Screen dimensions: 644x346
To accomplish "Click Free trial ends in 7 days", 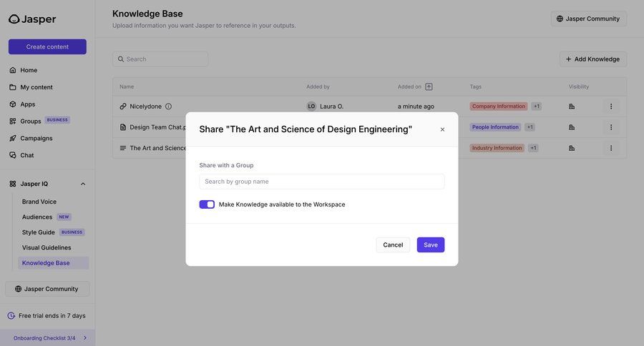I will point(47,316).
